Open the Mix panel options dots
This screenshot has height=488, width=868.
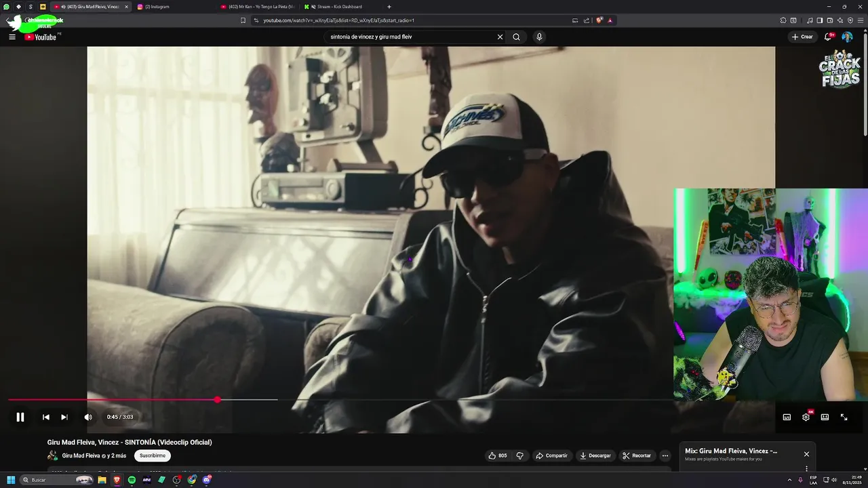806,468
